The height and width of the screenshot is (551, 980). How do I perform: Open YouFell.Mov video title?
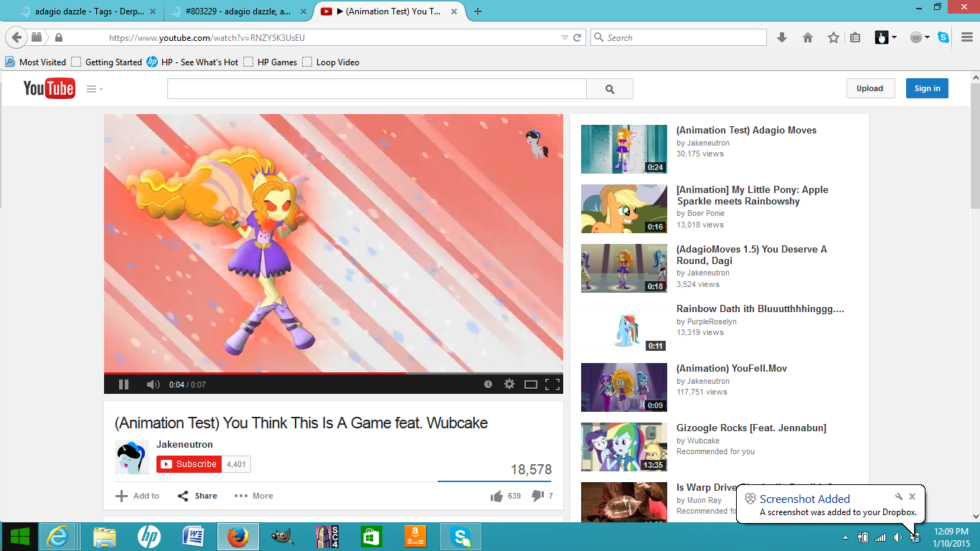point(732,369)
